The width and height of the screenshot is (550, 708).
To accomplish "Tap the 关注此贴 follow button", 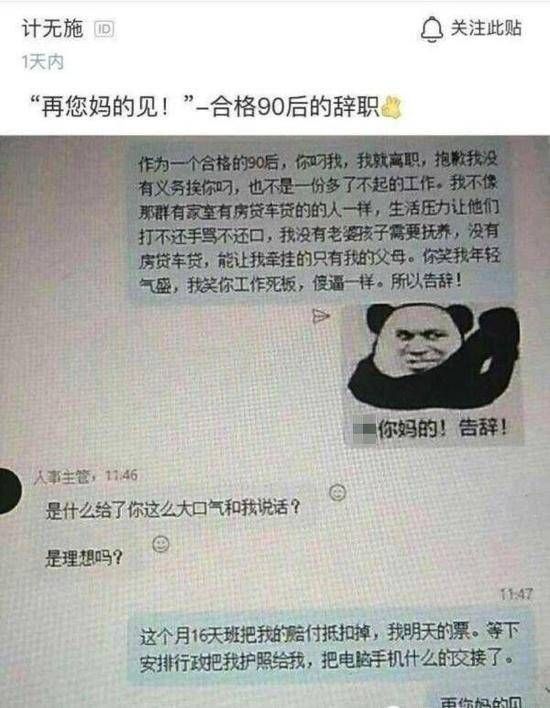I will pyautogui.click(x=471, y=28).
